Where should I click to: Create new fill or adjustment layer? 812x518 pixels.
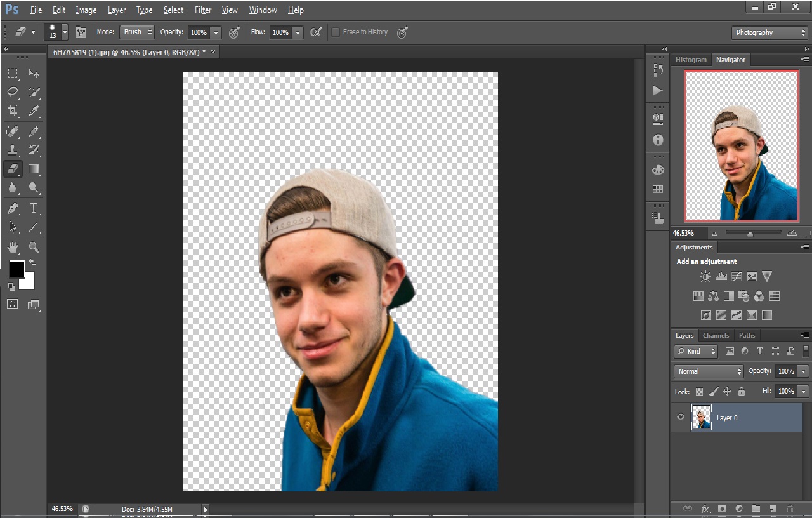click(x=739, y=509)
